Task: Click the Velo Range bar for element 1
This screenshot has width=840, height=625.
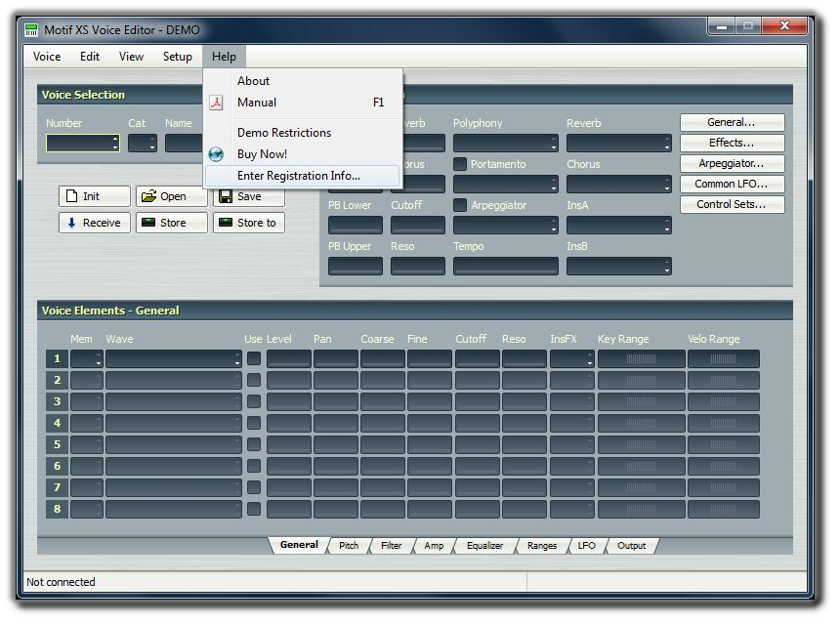Action: pos(723,358)
